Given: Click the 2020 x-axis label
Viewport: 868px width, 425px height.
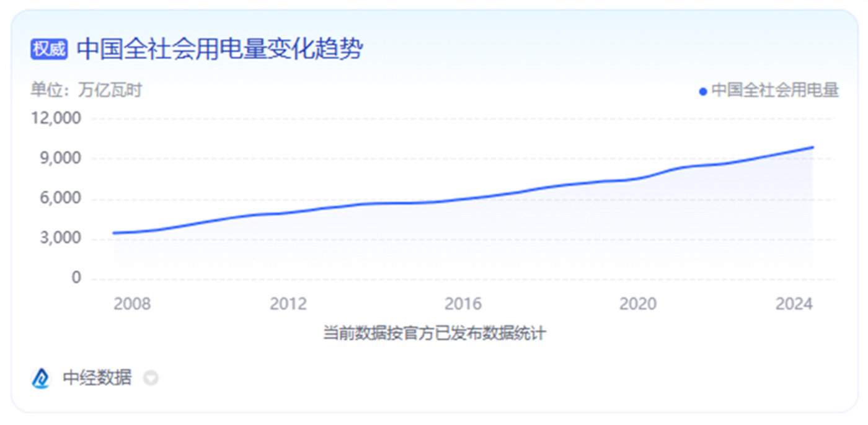Looking at the screenshot, I should click(x=638, y=304).
